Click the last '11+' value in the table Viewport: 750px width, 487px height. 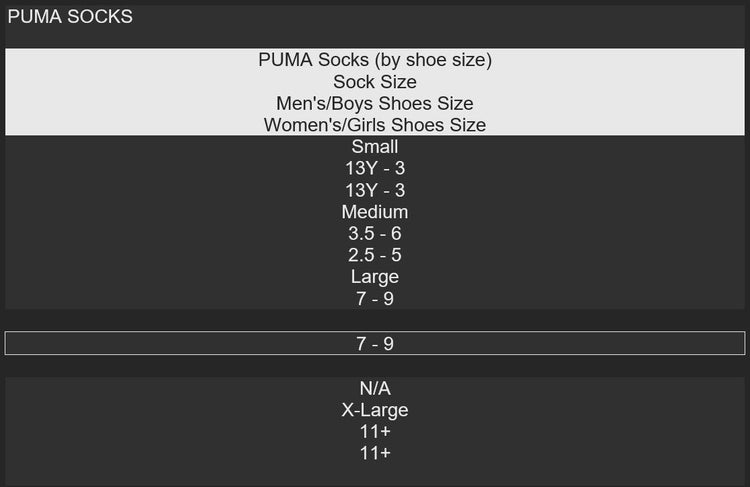point(375,453)
